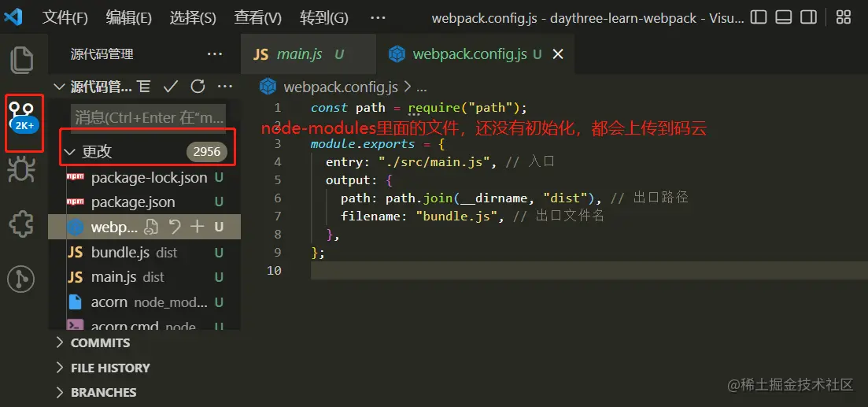Switch to tree view in source control
This screenshot has height=407, width=868.
[x=144, y=87]
